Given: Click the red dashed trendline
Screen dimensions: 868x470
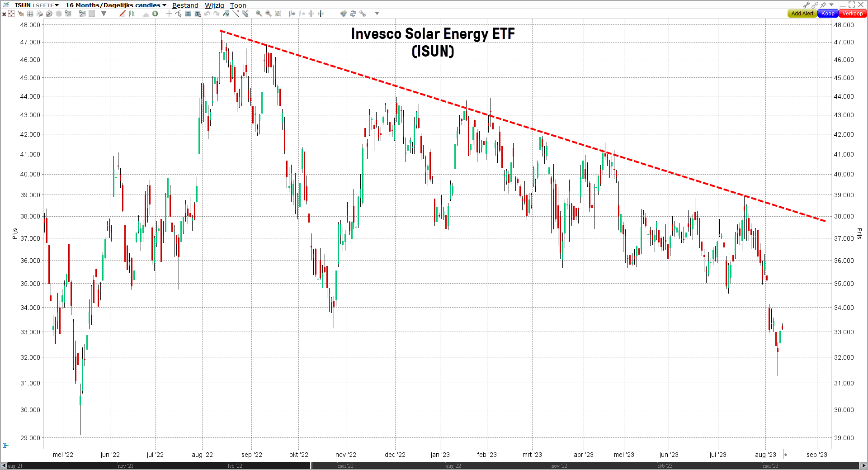Looking at the screenshot, I should [x=523, y=126].
